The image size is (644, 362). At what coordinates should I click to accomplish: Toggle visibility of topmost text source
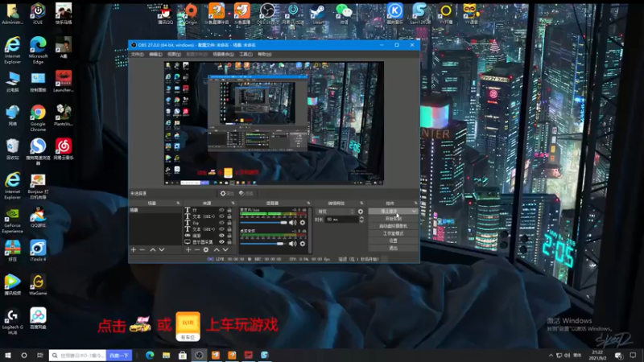[x=222, y=210]
